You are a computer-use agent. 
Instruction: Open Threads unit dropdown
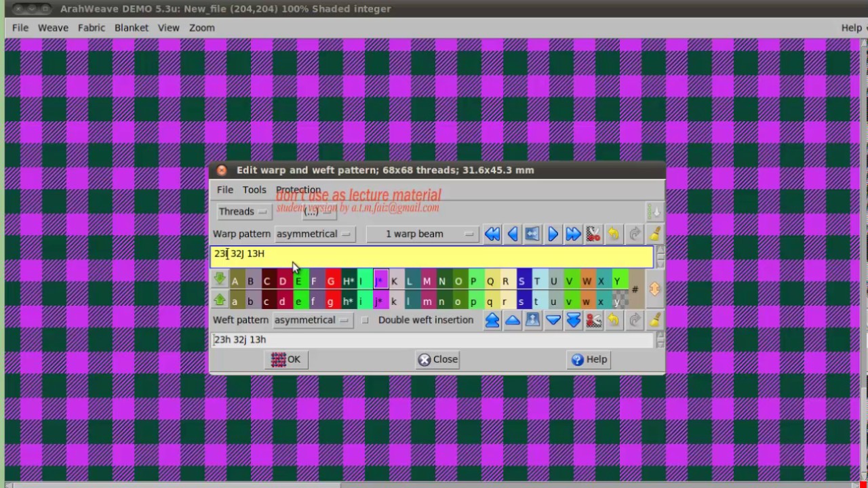[243, 211]
